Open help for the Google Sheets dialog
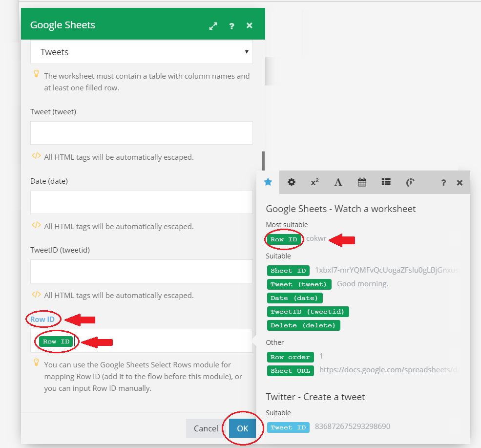This screenshot has width=481, height=448. coord(231,26)
